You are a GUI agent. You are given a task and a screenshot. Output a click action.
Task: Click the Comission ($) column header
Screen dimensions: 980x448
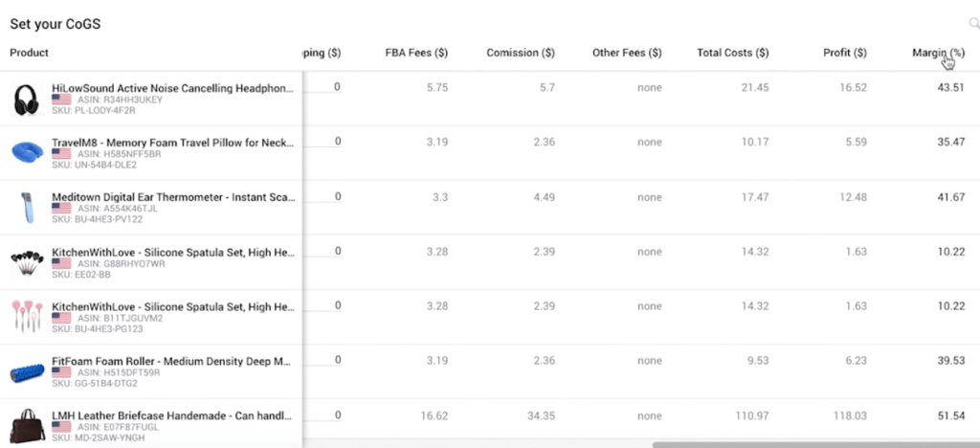521,53
